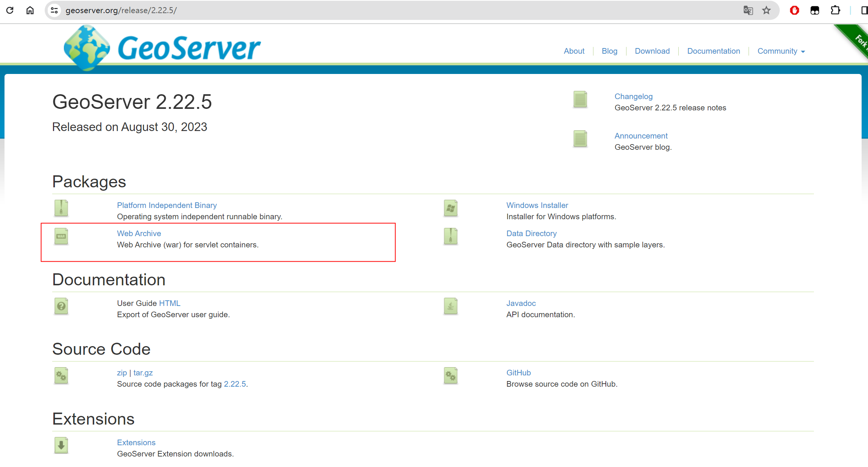
Task: Click the GitHub gears icon
Action: tap(451, 375)
